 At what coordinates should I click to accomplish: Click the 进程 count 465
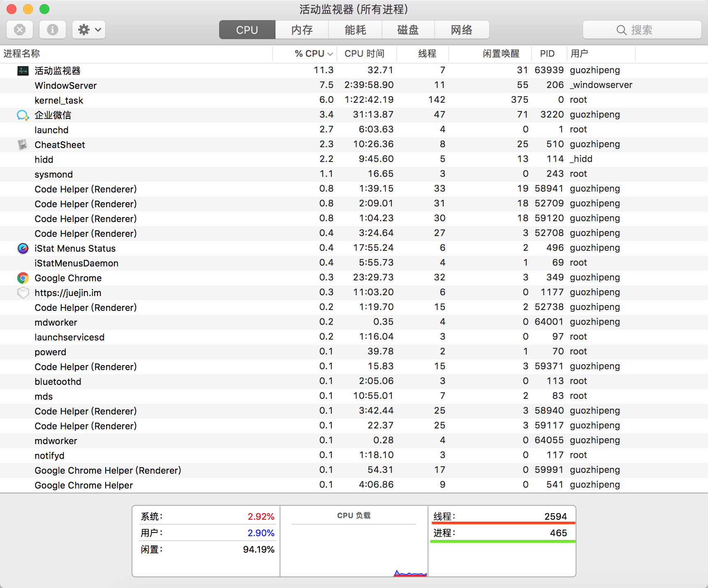[558, 533]
